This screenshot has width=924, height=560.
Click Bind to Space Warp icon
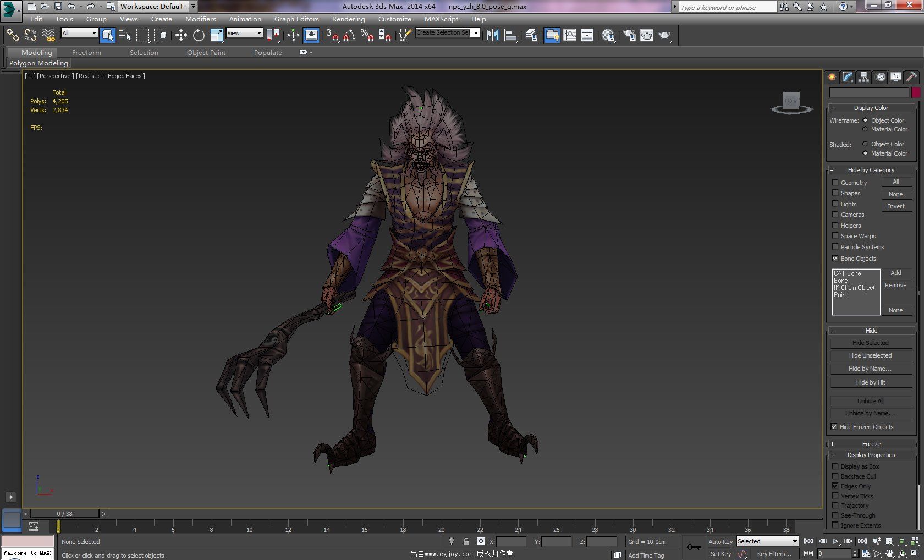(48, 35)
